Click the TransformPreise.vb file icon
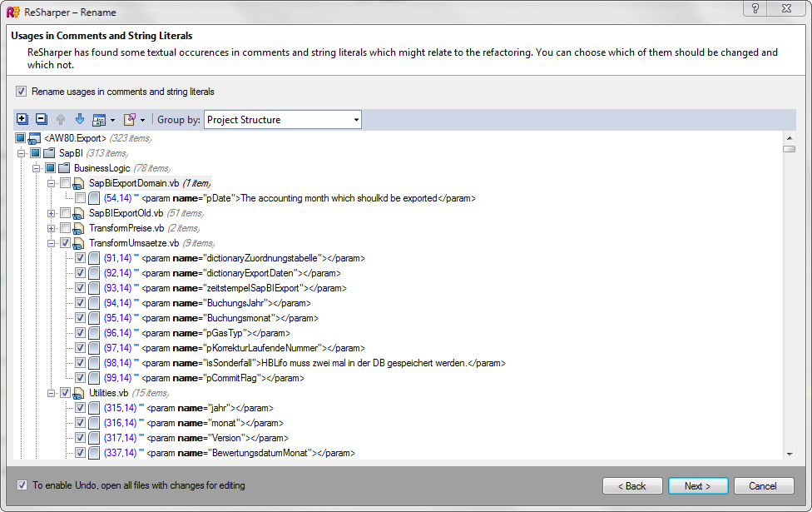812x512 pixels. 78,229
